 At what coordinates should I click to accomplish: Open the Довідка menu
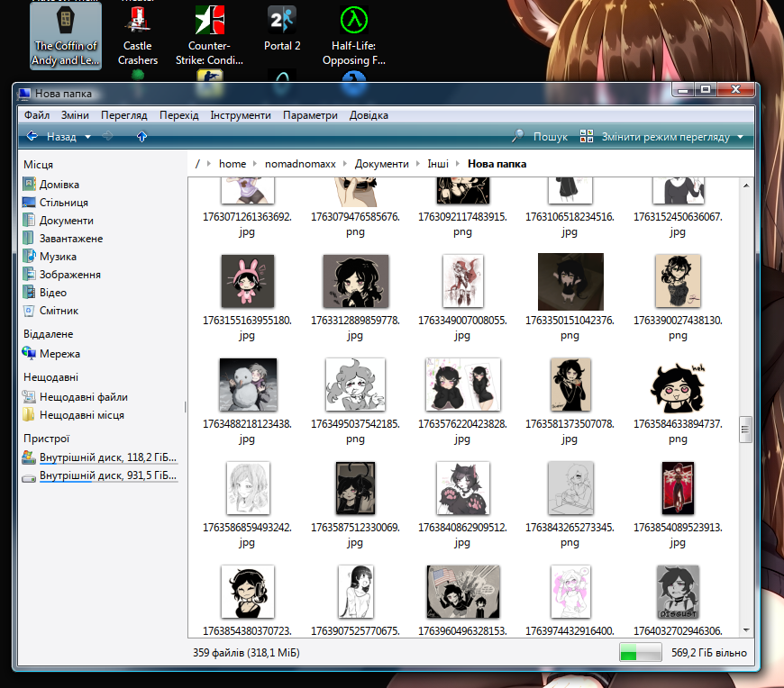point(369,115)
